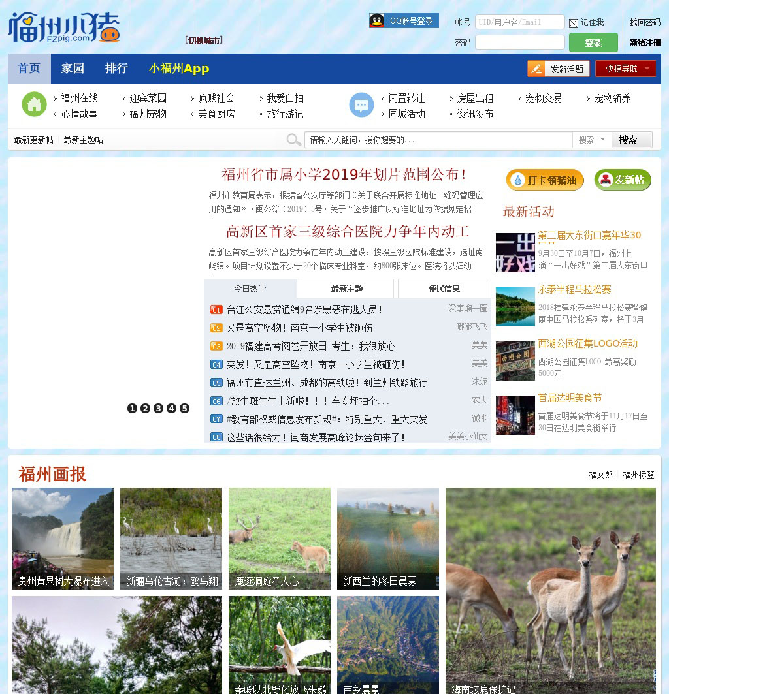Click the red icon on 发新帖 button
The image size is (784, 694).
[606, 180]
